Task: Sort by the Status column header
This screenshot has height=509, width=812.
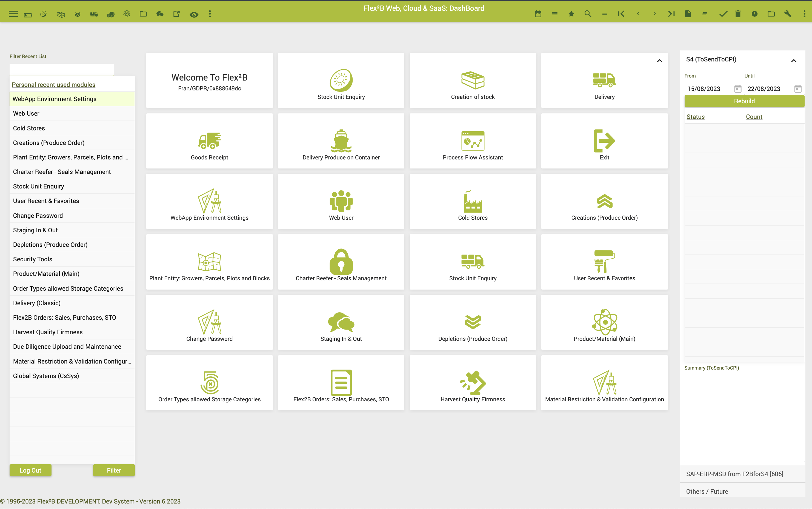Action: (x=696, y=117)
